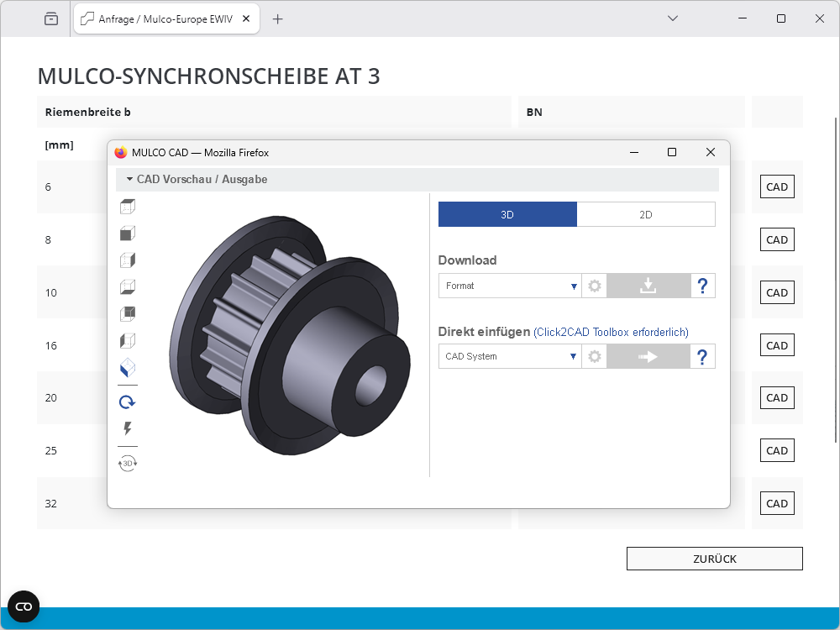Click the CAD button in the 16 mm row
Image resolution: width=840 pixels, height=630 pixels.
777,345
